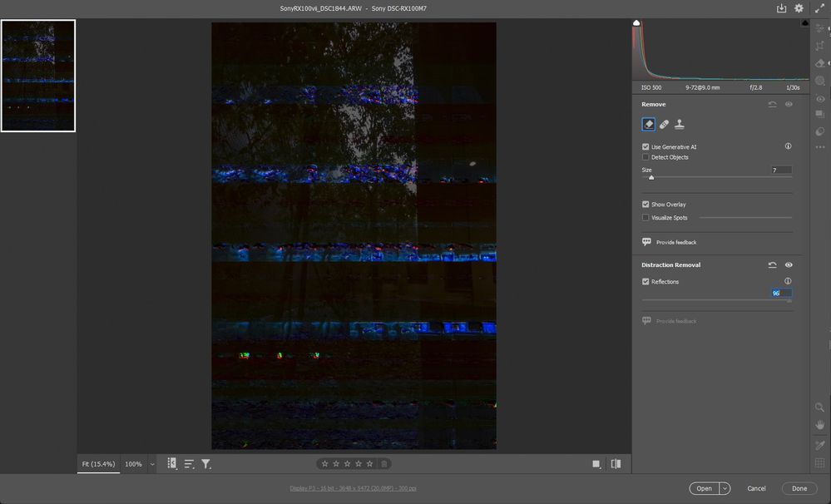Expand the Open button dropdown arrow

[725, 489]
